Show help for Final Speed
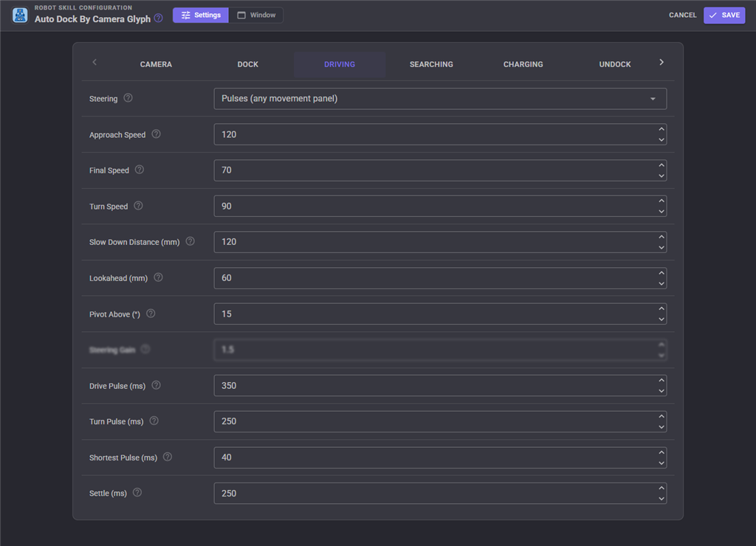This screenshot has width=756, height=546. (140, 170)
